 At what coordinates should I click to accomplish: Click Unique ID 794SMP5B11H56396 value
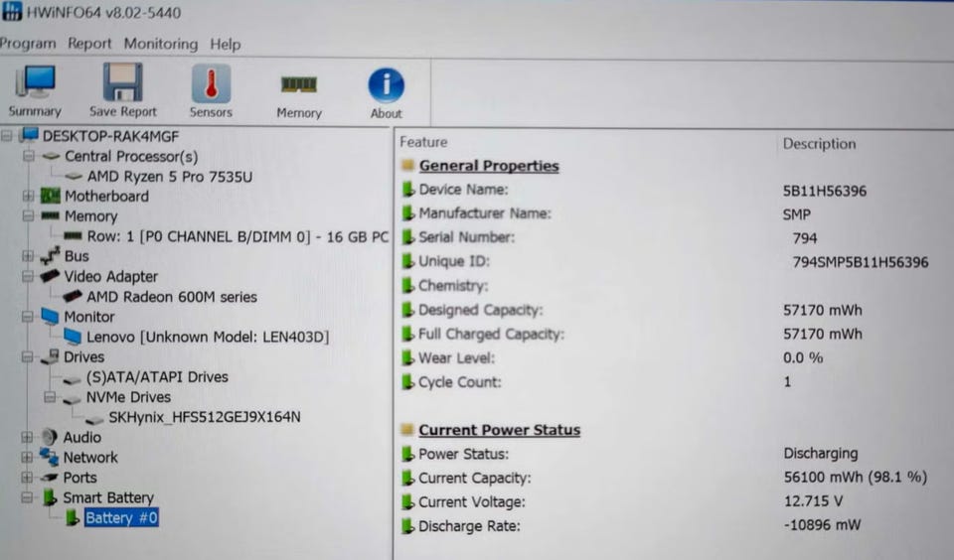861,262
